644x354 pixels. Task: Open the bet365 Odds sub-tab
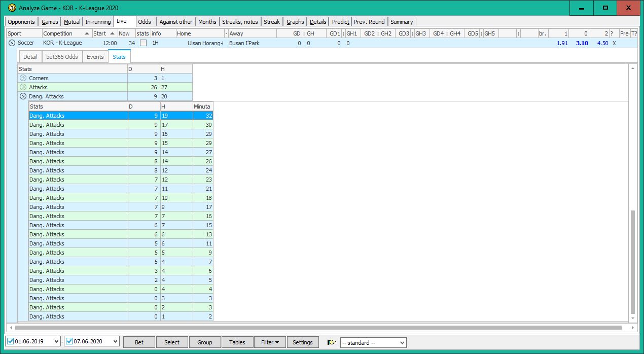[x=62, y=57]
